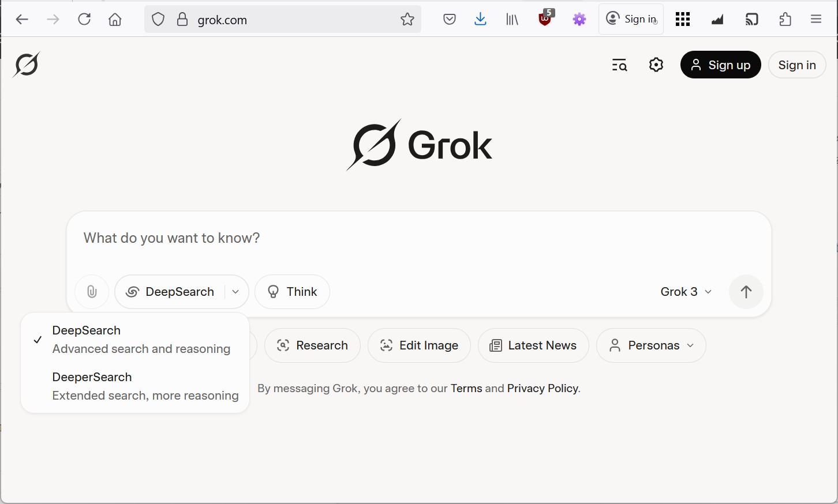Toggle the DeepSearch mode button
Screen dimensions: 838x504
pos(170,292)
